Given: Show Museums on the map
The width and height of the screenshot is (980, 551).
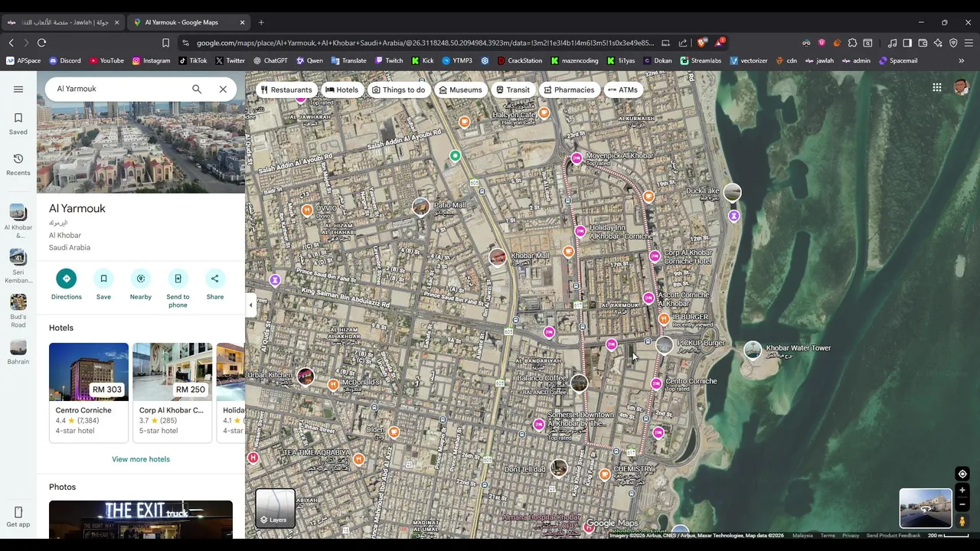Looking at the screenshot, I should click(460, 90).
